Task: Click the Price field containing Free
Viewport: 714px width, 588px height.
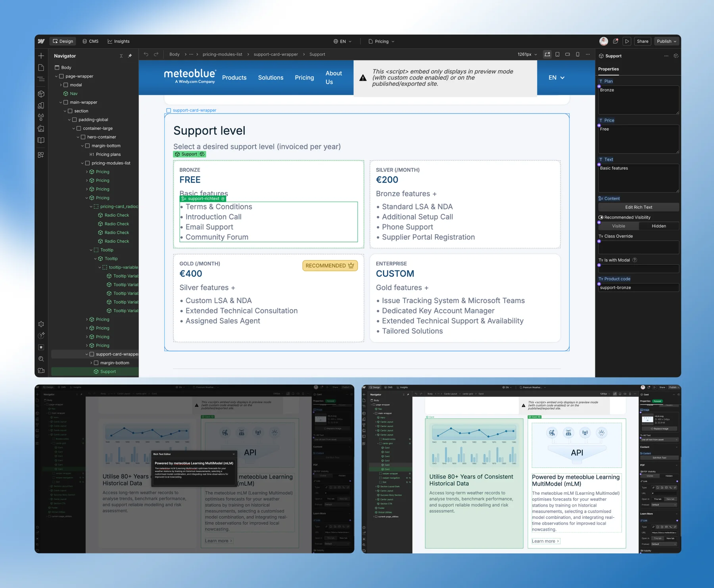Action: (x=639, y=139)
